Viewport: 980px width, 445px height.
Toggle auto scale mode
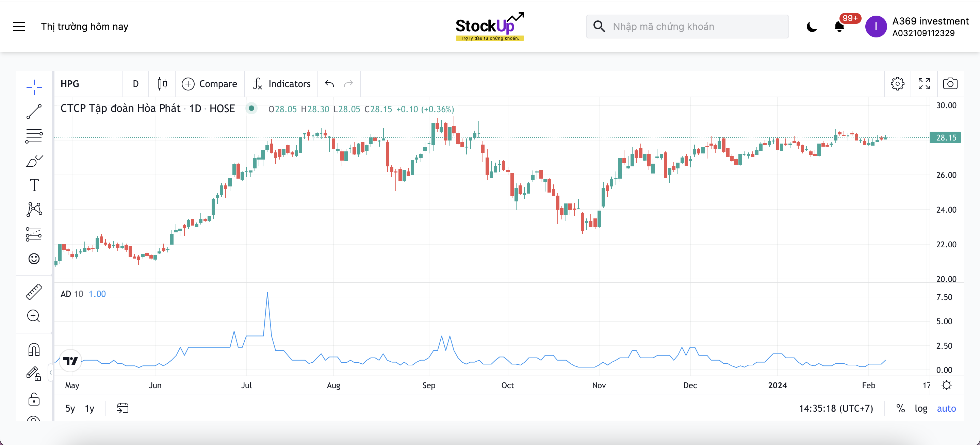(x=946, y=409)
